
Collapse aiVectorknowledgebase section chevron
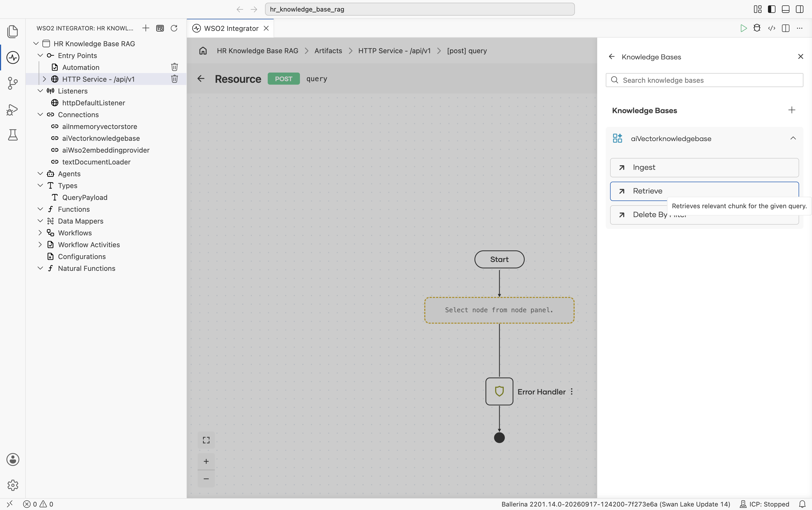click(793, 138)
